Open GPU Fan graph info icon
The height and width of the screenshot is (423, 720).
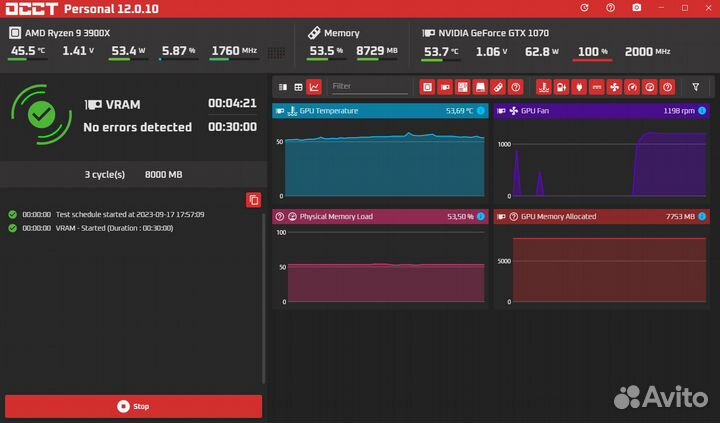[x=702, y=111]
